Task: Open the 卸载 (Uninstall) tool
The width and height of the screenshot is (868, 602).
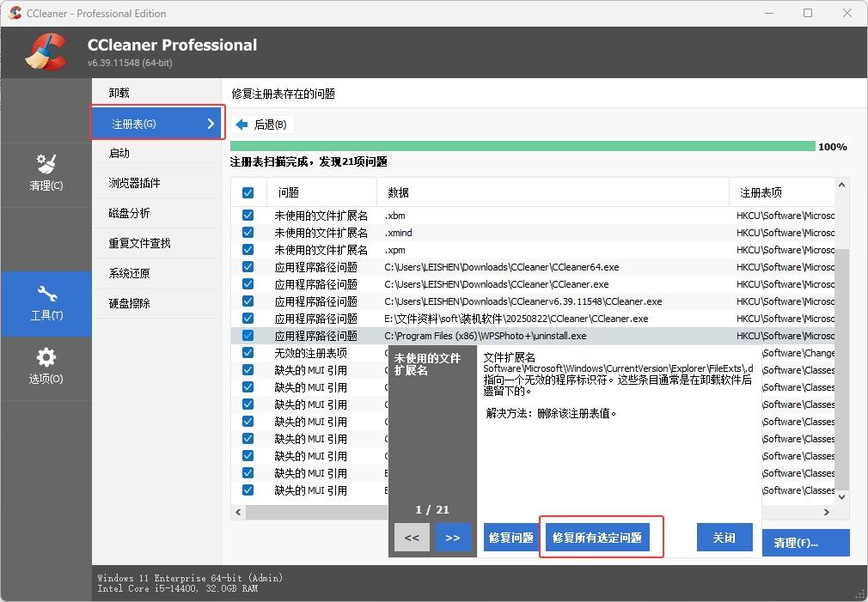Action: pos(119,93)
